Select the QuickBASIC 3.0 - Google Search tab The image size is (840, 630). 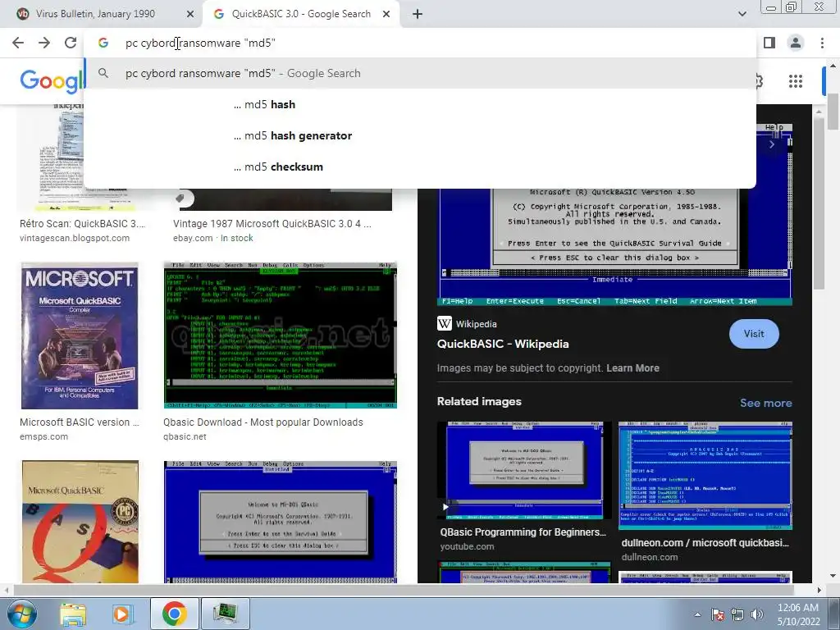pyautogui.click(x=301, y=14)
